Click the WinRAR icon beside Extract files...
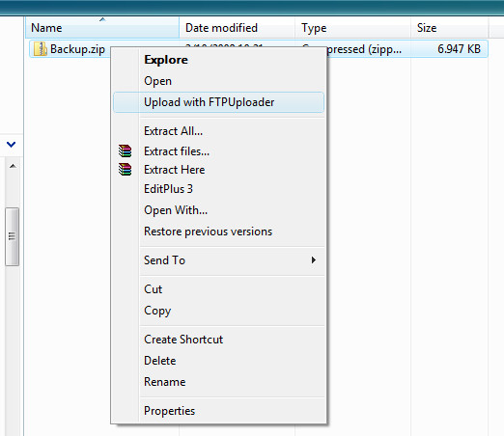The image size is (504, 436). coord(125,150)
